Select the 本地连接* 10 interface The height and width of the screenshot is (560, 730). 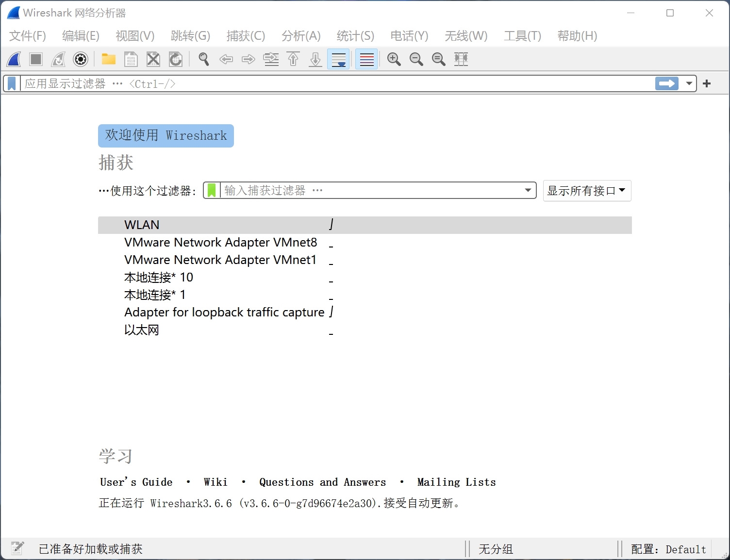click(365, 278)
